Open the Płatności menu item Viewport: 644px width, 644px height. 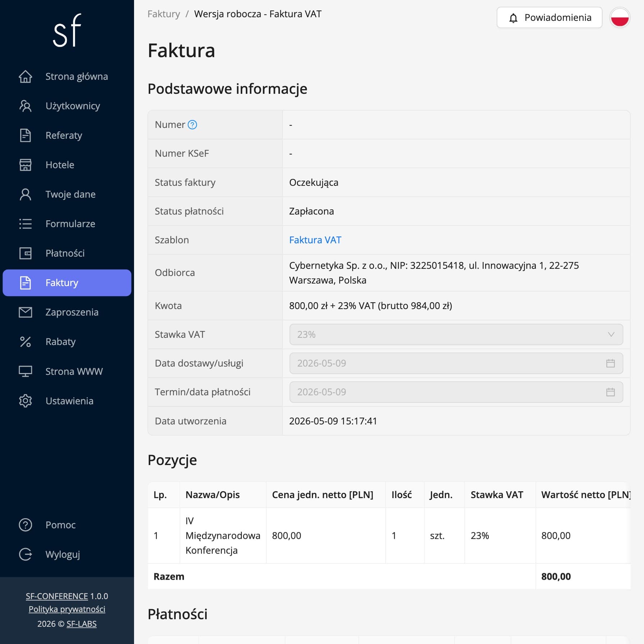[67, 253]
